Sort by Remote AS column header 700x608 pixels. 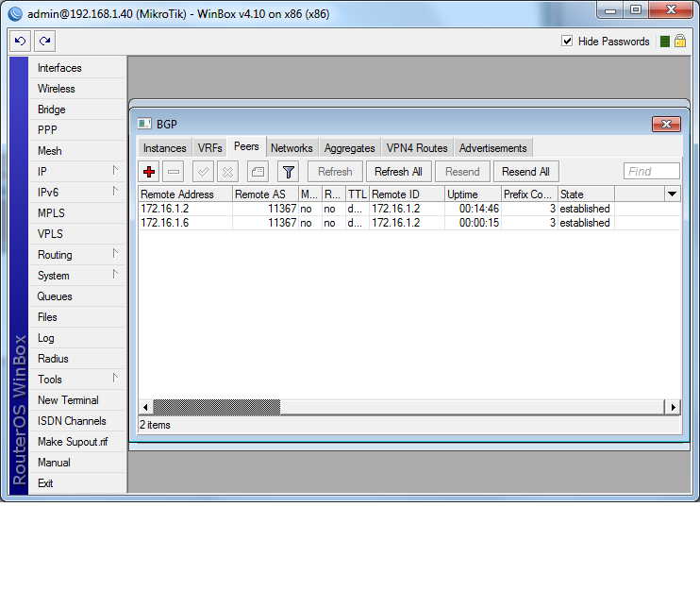tap(265, 194)
